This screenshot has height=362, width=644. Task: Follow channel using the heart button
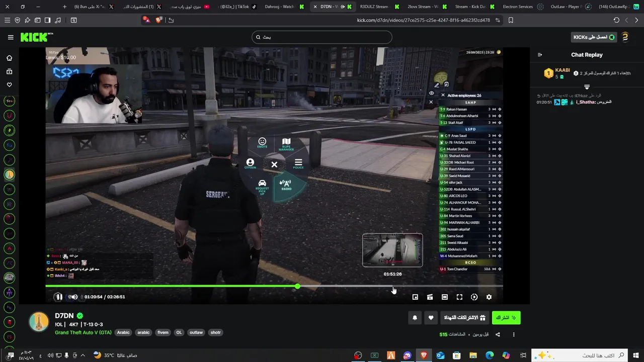pos(431,318)
